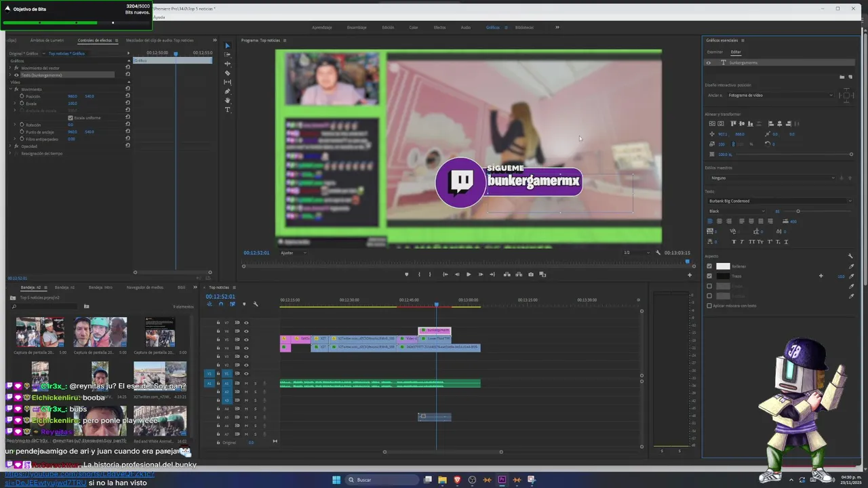
Task: Expand the Opacidad effect
Action: [x=10, y=146]
